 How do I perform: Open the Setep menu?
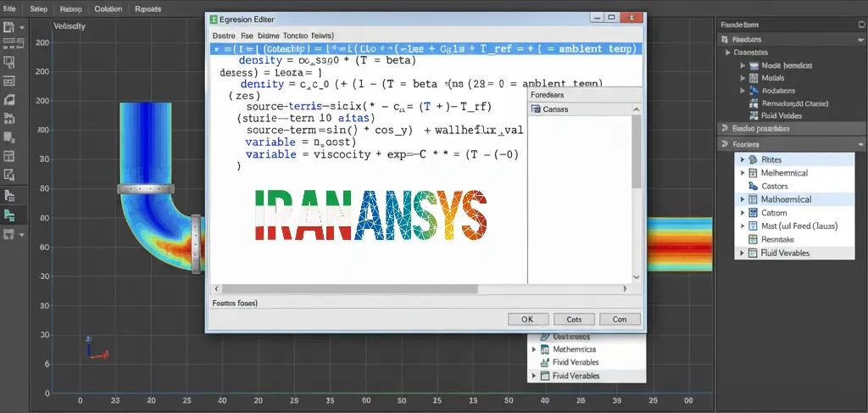[x=39, y=8]
